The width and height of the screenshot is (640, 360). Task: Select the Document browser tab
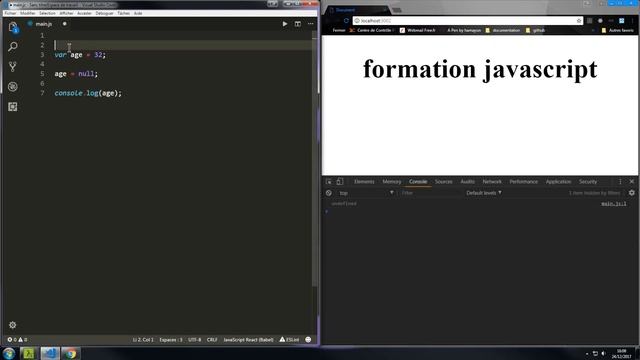357,10
